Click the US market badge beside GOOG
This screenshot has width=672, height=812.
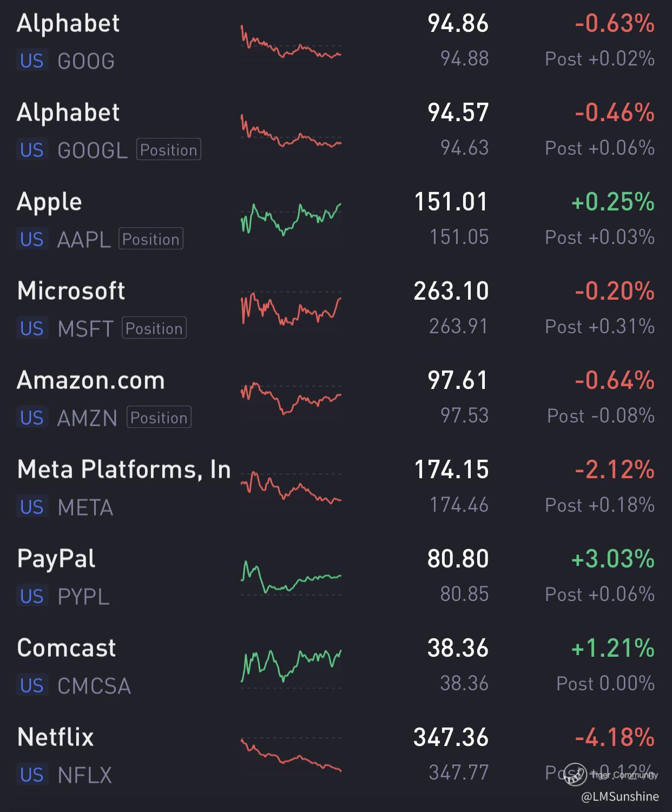[x=32, y=61]
